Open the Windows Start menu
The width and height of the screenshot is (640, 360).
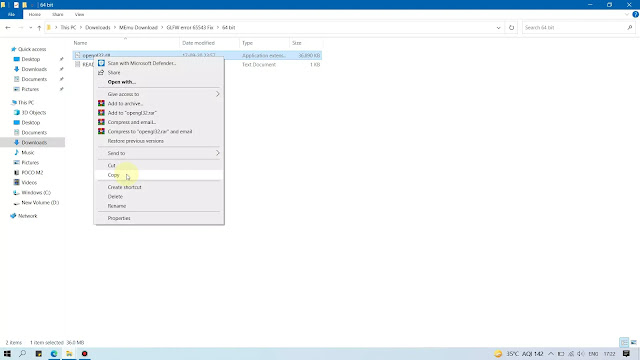coord(7,354)
